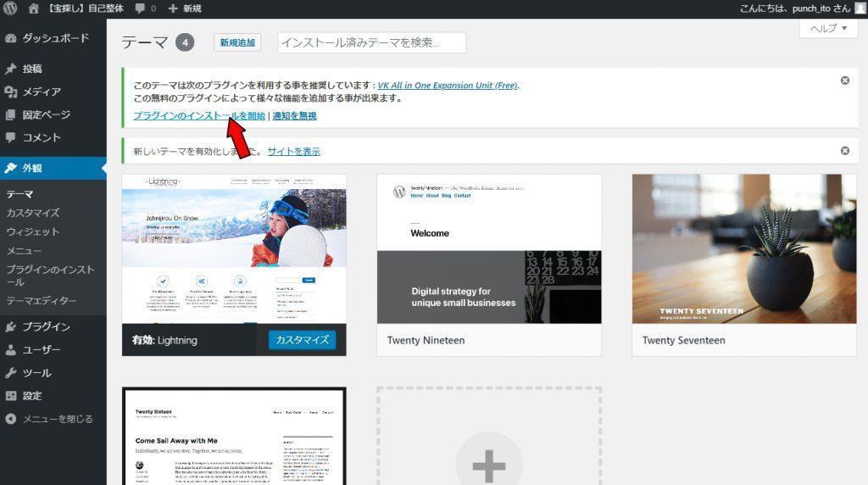Click the プラグイン plug icon
This screenshot has width=868, height=485.
click(x=10, y=326)
